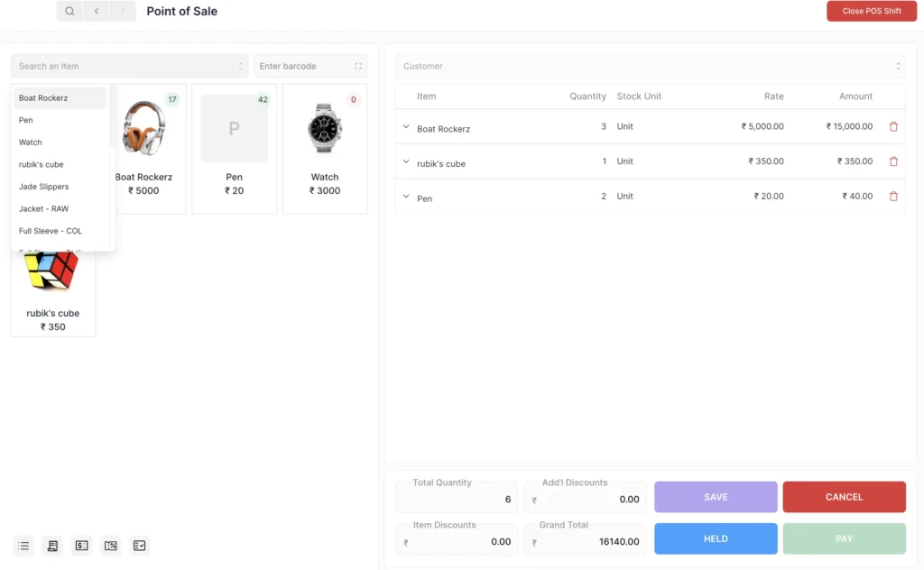Image resolution: width=924 pixels, height=570 pixels.
Task: Click the search magnifier icon in header
Action: tap(69, 11)
